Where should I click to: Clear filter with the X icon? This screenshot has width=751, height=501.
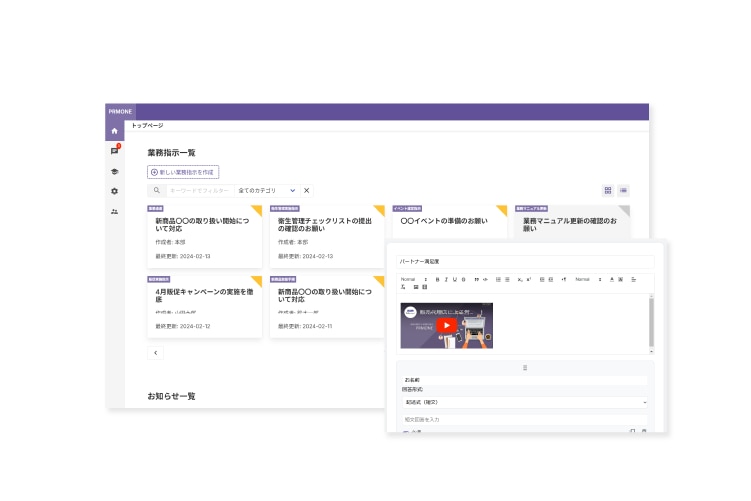[x=307, y=190]
